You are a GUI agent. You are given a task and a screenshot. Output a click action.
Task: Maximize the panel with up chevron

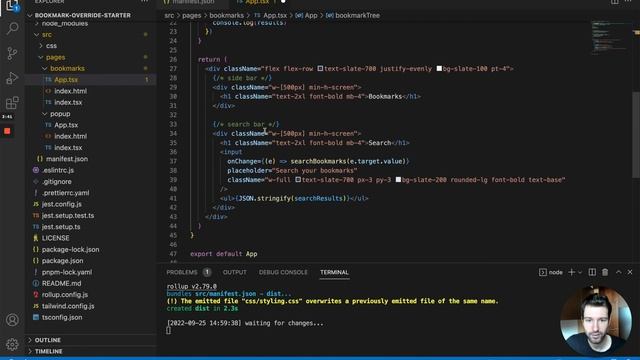tap(619, 272)
